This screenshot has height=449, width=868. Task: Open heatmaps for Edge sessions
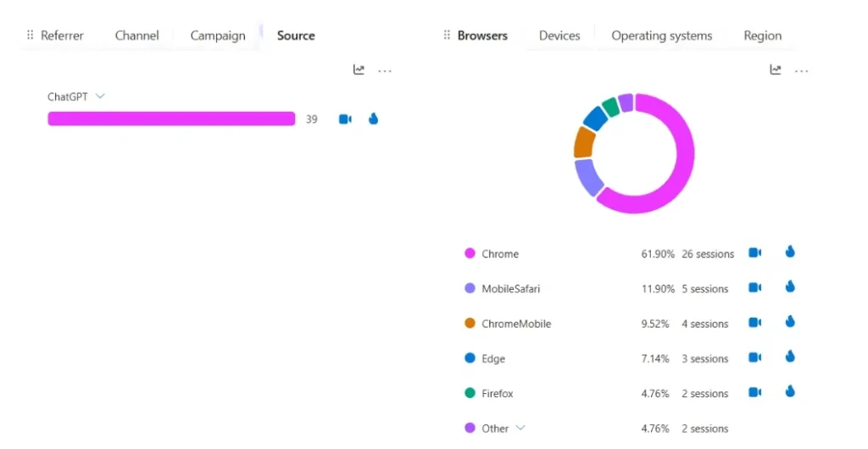(x=790, y=357)
